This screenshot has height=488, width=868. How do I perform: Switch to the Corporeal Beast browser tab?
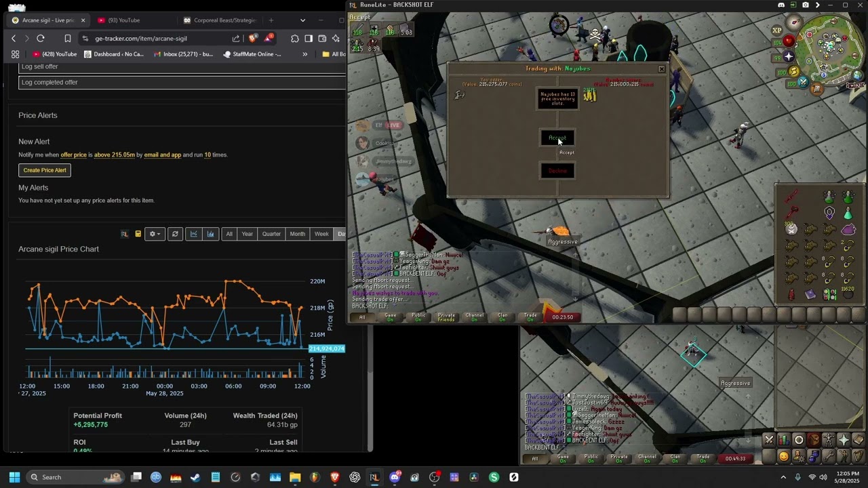point(220,20)
